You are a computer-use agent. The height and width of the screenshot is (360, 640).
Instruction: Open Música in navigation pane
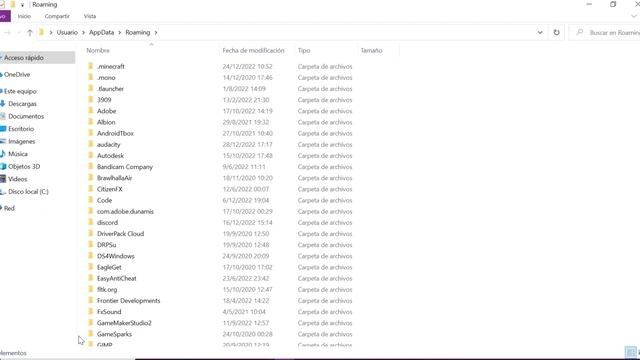(x=18, y=154)
